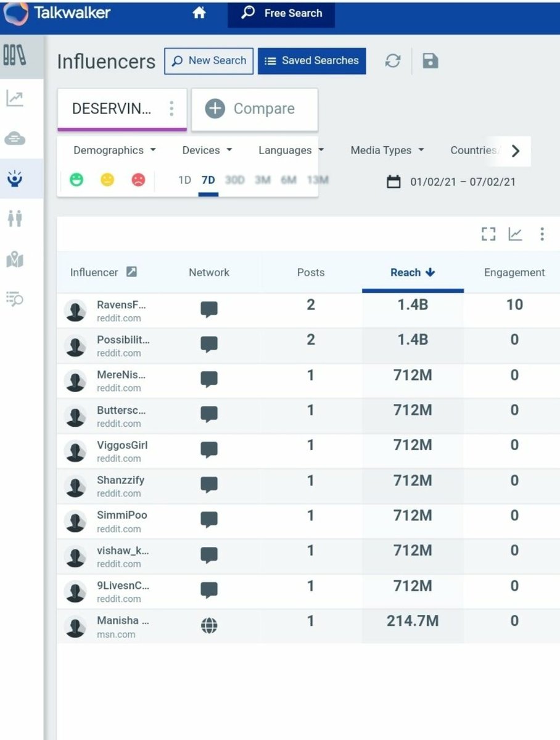This screenshot has height=740, width=560.
Task: Open date picker 01/02/21 – 07/02/21
Action: [451, 182]
